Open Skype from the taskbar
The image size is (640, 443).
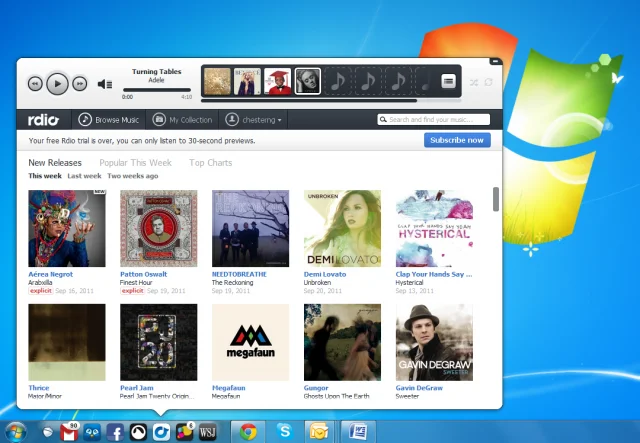[x=284, y=432]
